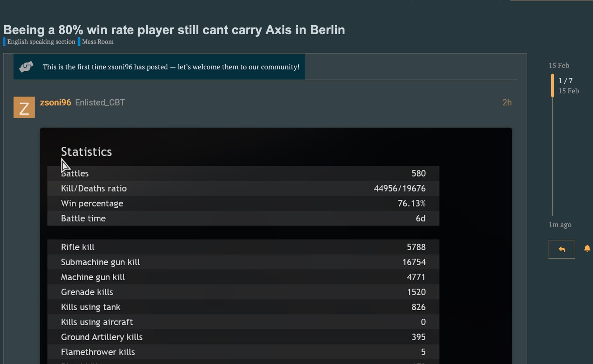Click the Enlisted_CBT user title
The image size is (593, 364).
coord(100,102)
